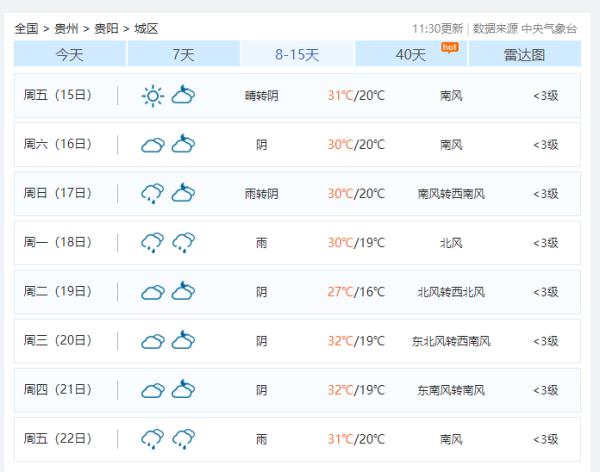Click the night cloud icon for 周三 20日
This screenshot has height=472, width=600.
tap(183, 340)
